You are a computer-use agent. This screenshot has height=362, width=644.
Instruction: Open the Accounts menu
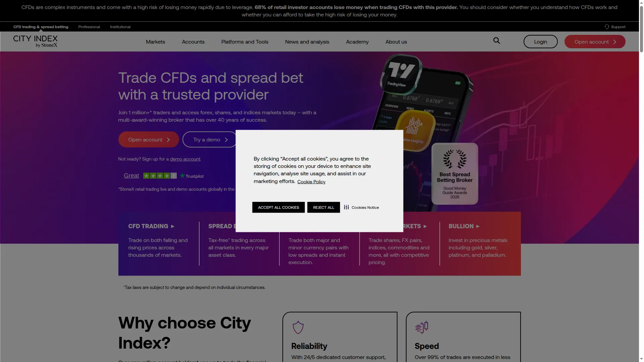(x=193, y=42)
